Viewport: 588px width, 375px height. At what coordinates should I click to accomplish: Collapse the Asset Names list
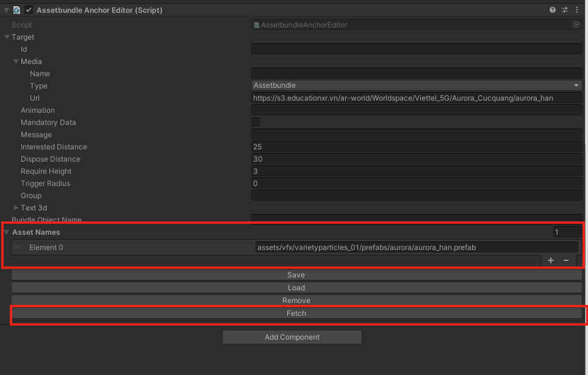pos(7,232)
